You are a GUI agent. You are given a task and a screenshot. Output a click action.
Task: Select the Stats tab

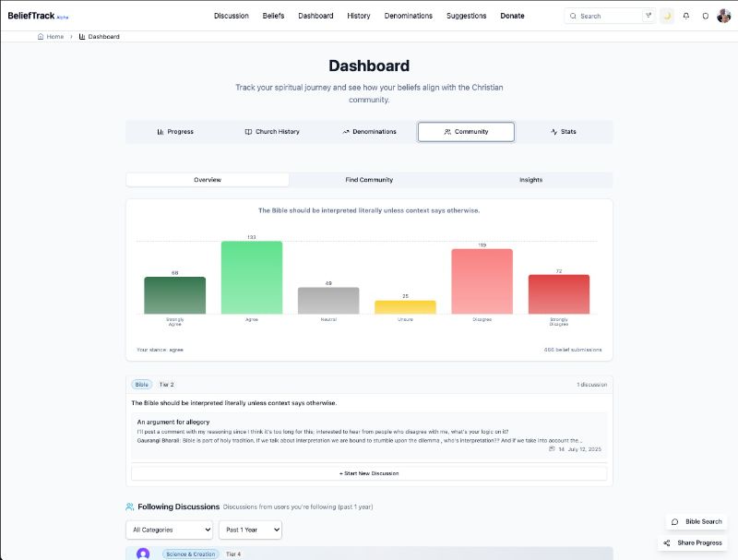563,132
